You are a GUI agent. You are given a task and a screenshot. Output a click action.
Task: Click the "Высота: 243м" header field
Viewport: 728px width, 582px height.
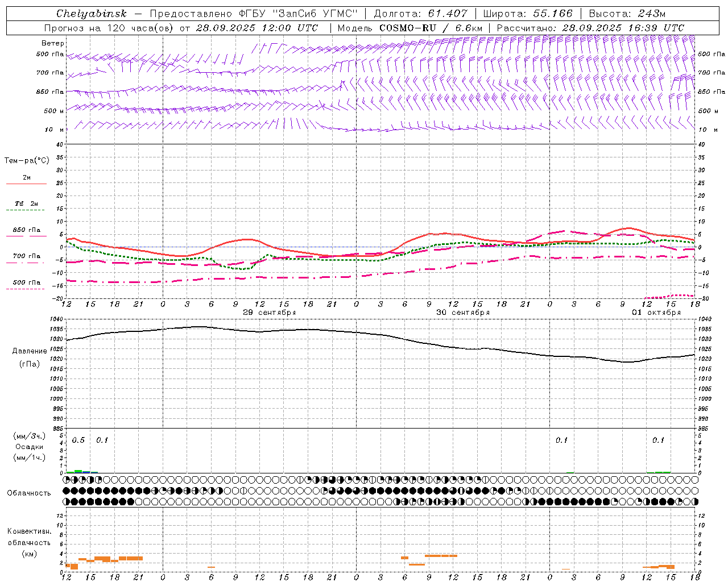627,14
